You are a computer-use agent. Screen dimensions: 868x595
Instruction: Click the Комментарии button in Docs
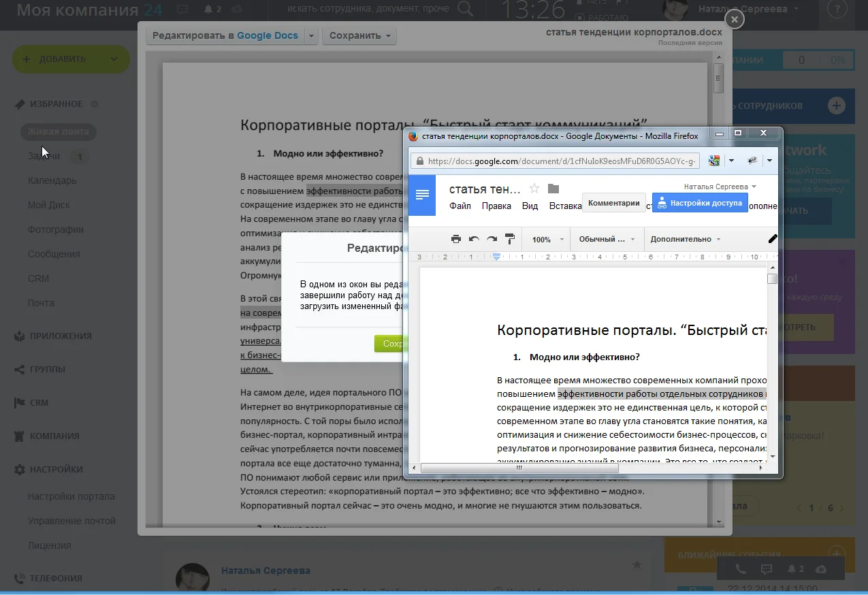pyautogui.click(x=614, y=203)
